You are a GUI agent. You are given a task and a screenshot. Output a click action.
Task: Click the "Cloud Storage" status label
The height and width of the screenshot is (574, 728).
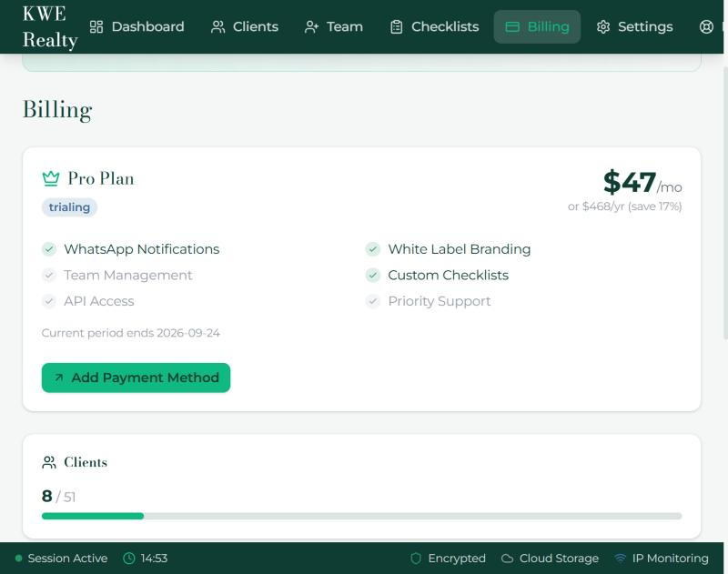(x=559, y=559)
